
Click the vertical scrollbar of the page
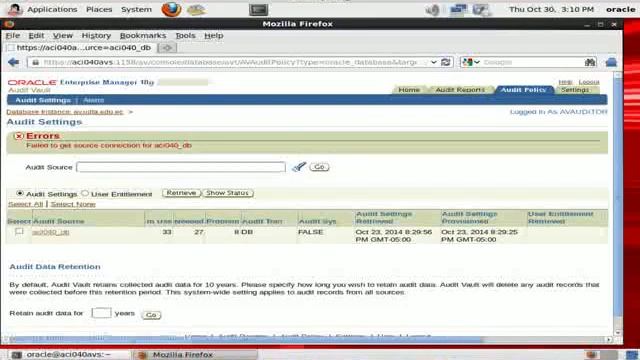(618, 196)
